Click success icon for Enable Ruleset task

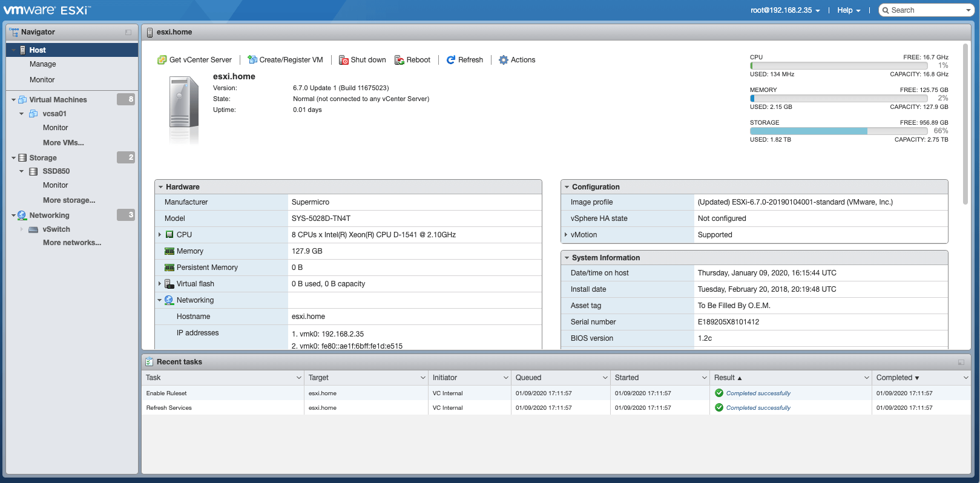coord(719,393)
